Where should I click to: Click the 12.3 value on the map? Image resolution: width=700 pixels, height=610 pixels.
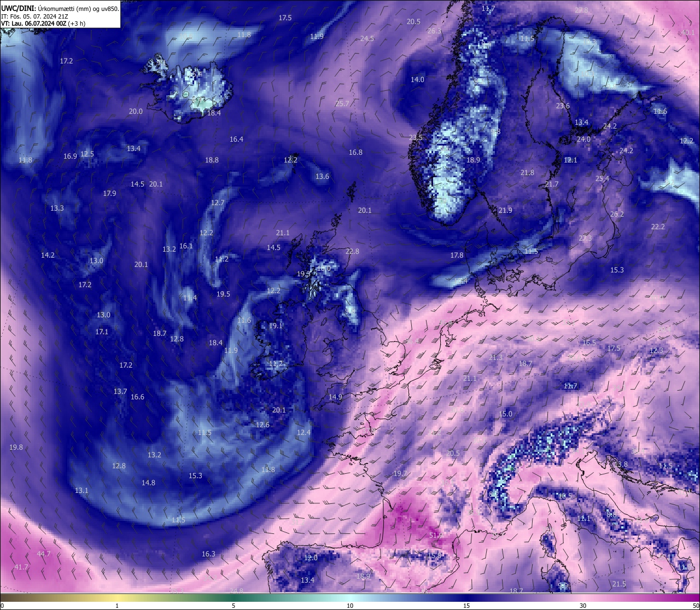656,351
